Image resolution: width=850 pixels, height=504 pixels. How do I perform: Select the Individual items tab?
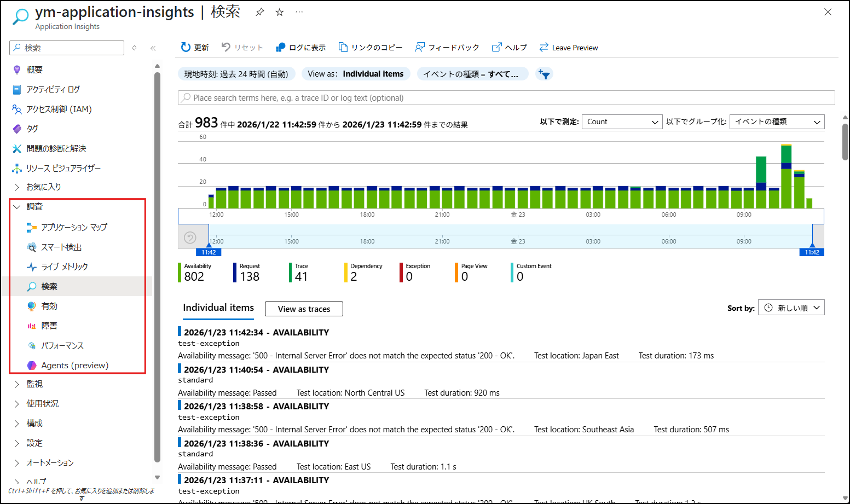[x=218, y=308]
